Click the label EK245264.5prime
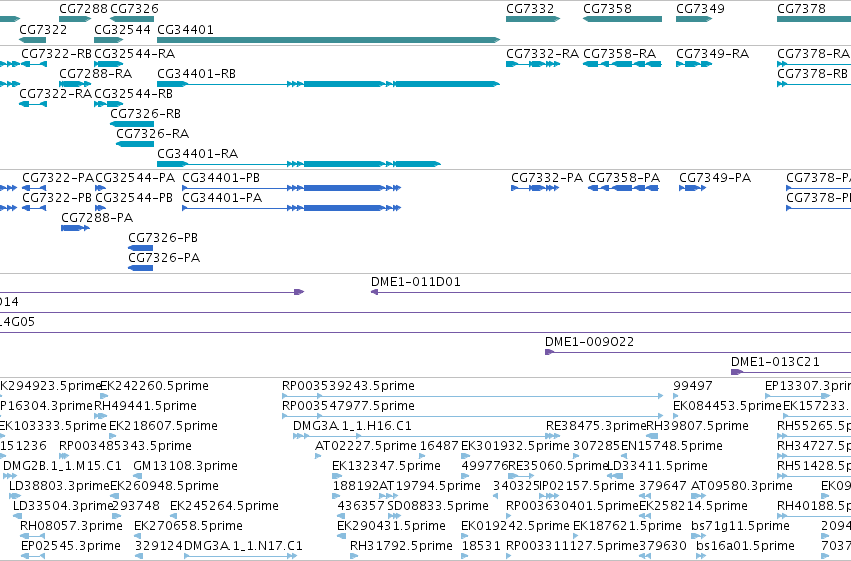 click(x=224, y=506)
